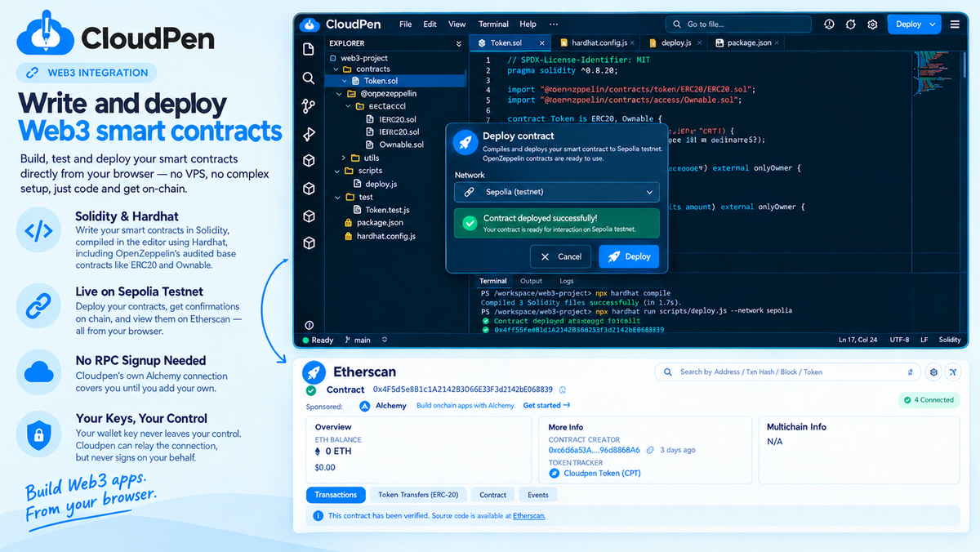980x552 pixels.
Task: Click the CloudPen logo in the editor title bar
Action: (310, 24)
